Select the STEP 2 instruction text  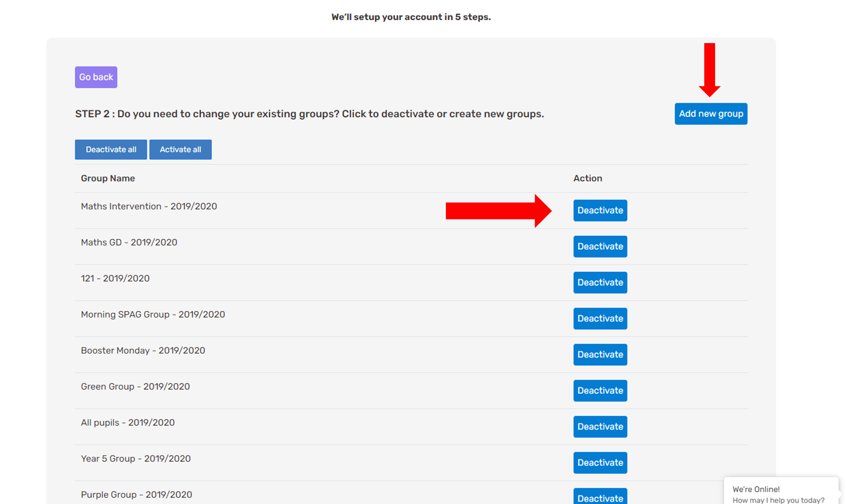tap(309, 114)
